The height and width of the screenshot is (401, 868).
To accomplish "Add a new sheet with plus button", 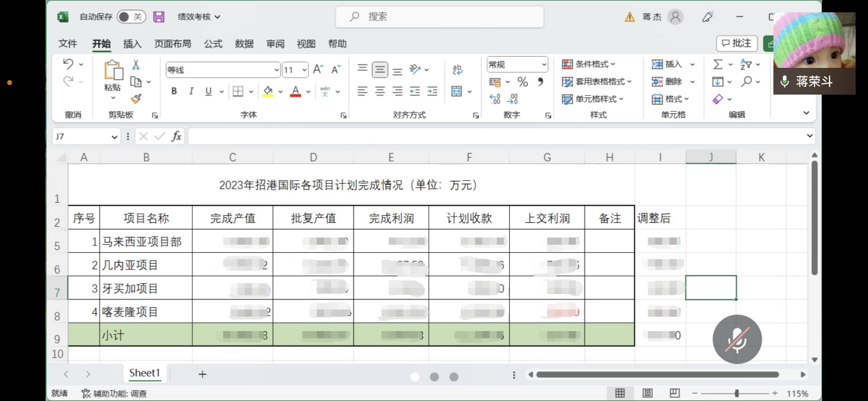I will (x=202, y=374).
